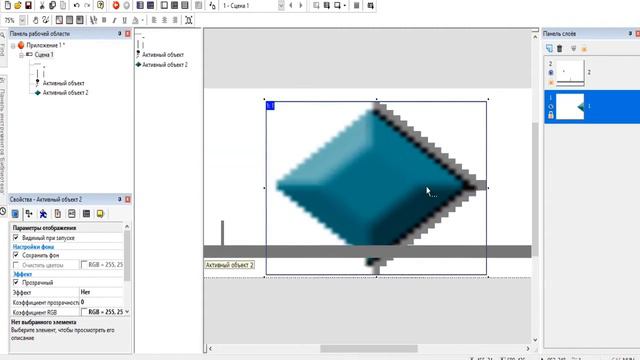Toggle 'Очистить цветом' checkbox
This screenshot has height=360, width=640.
pyautogui.click(x=16, y=265)
